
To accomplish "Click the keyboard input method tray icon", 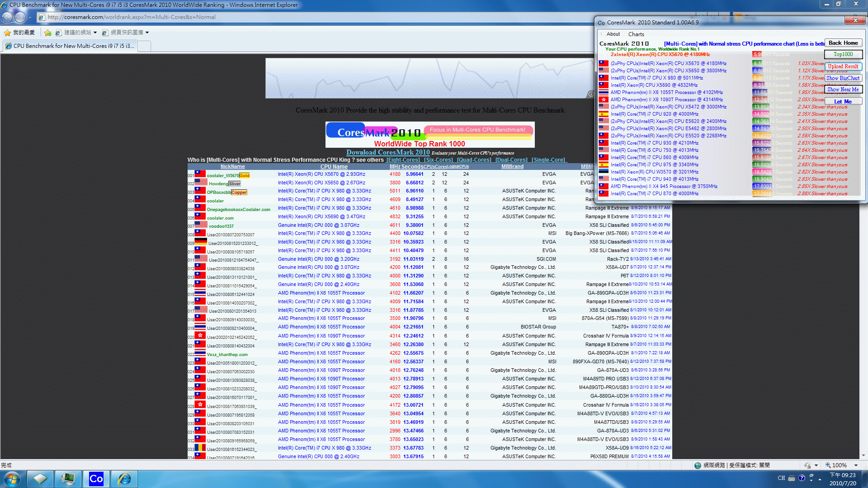I will click(792, 478).
